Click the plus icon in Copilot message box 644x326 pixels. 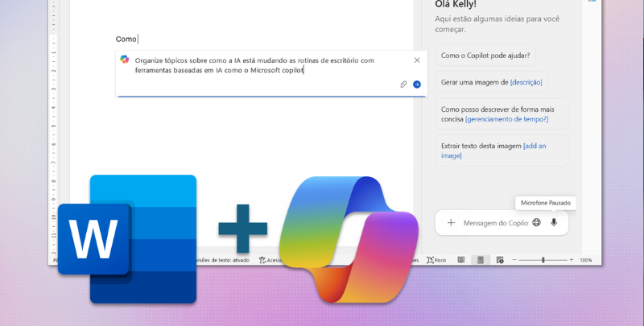pos(451,222)
